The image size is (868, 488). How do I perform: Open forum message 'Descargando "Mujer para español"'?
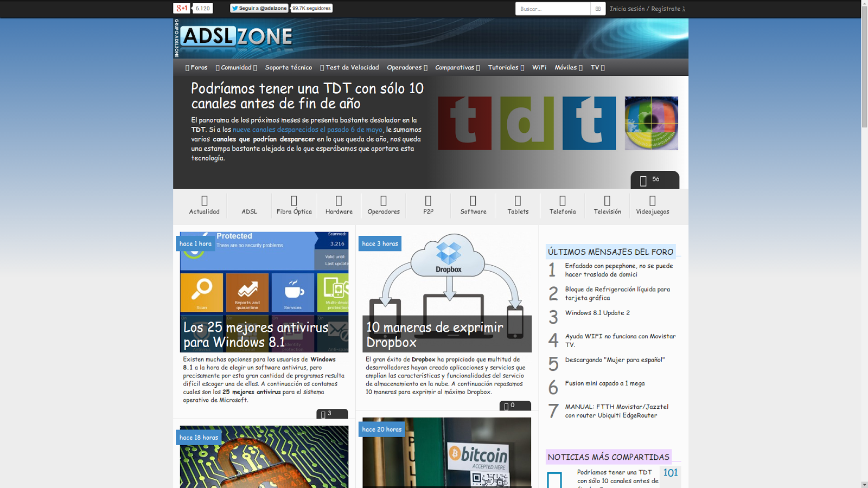pos(615,359)
